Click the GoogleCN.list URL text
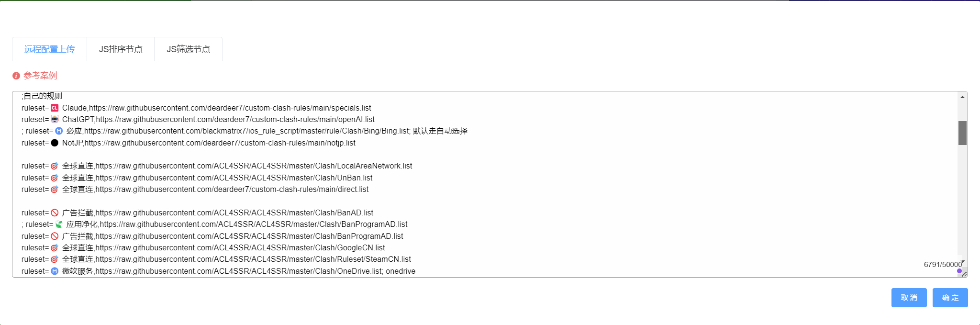 point(240,248)
